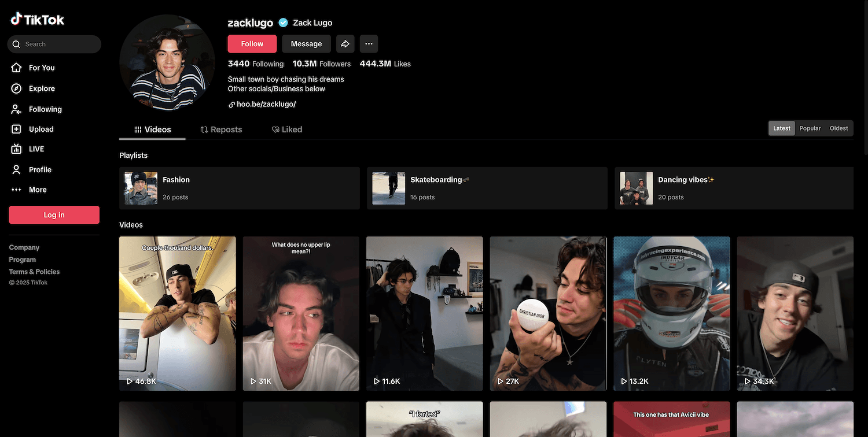Image resolution: width=868 pixels, height=437 pixels.
Task: Sort videos by Oldest
Action: click(838, 128)
